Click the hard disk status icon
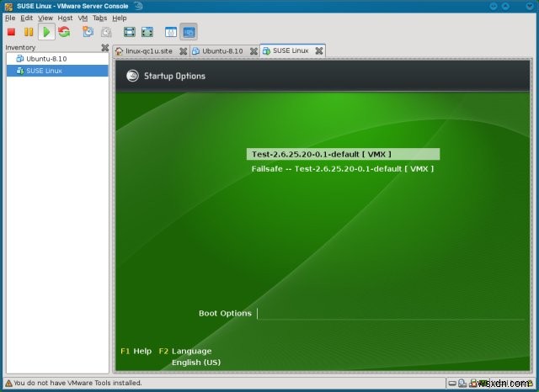 click(452, 383)
